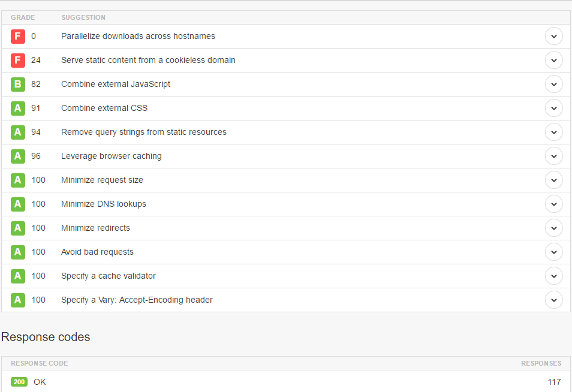Click the Combine external CSS suggestion text
The width and height of the screenshot is (572, 392).
click(104, 108)
